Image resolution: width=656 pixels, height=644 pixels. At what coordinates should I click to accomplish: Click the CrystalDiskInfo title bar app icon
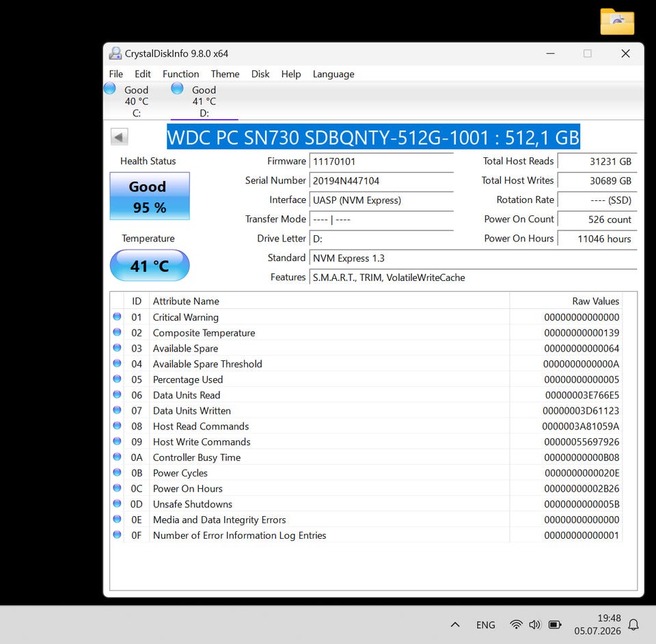115,53
